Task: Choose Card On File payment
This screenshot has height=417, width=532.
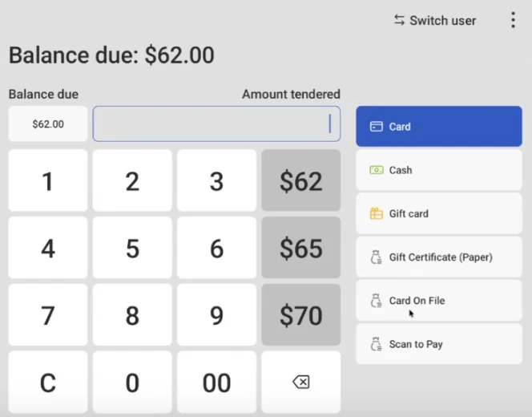Action: point(439,301)
